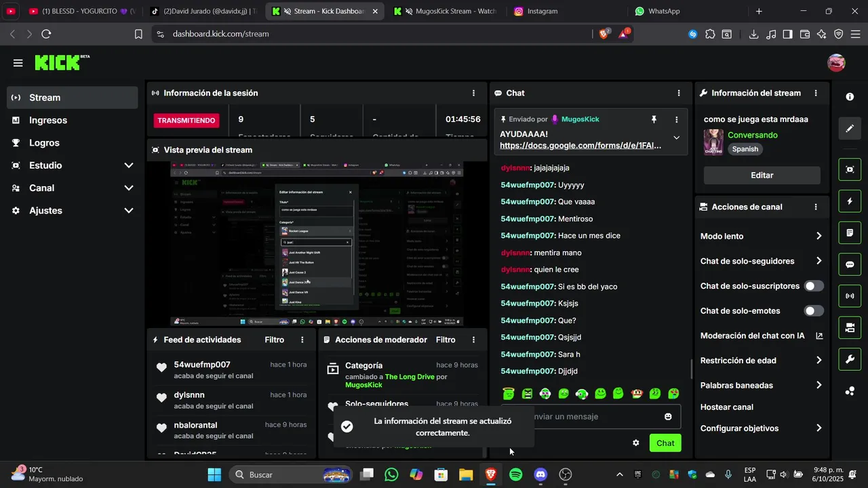Viewport: 868px width, 488px height.
Task: Click the broadcast signal icon in right sidebar
Action: coord(850,296)
